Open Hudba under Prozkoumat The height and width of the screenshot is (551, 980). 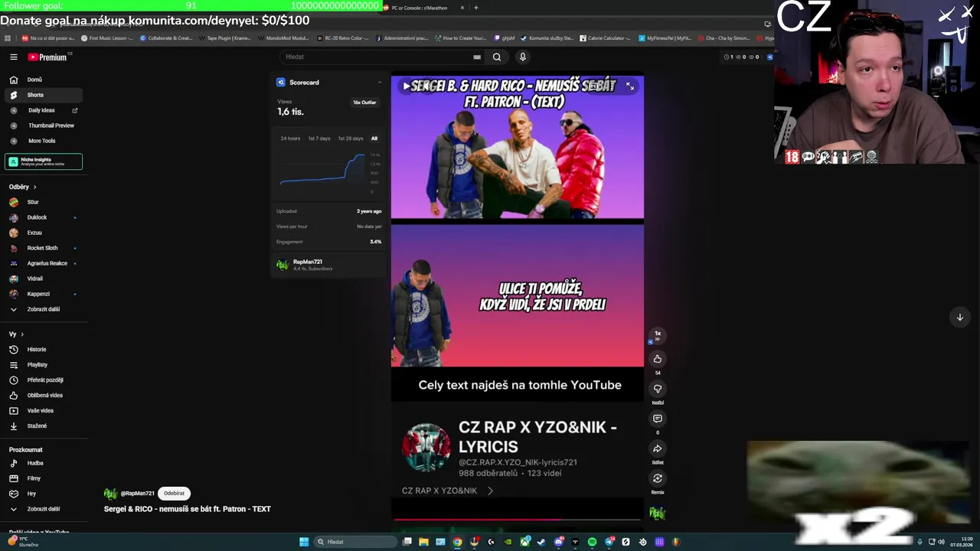(x=43, y=463)
